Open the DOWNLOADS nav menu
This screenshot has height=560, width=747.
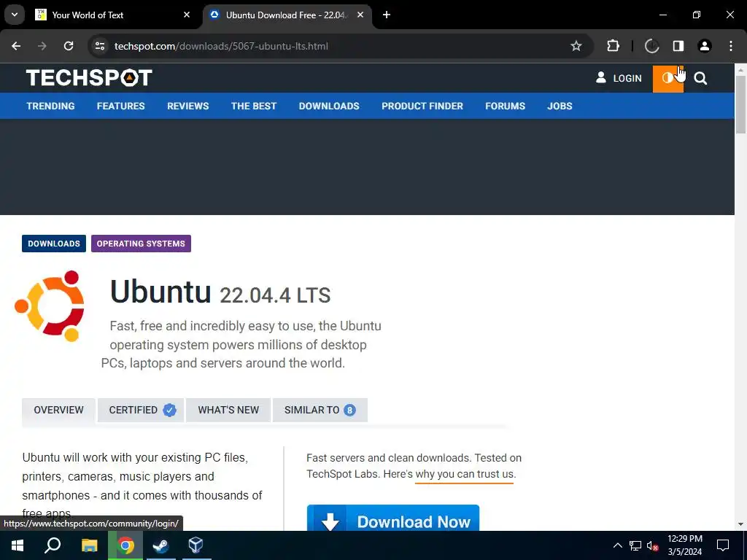tap(329, 106)
